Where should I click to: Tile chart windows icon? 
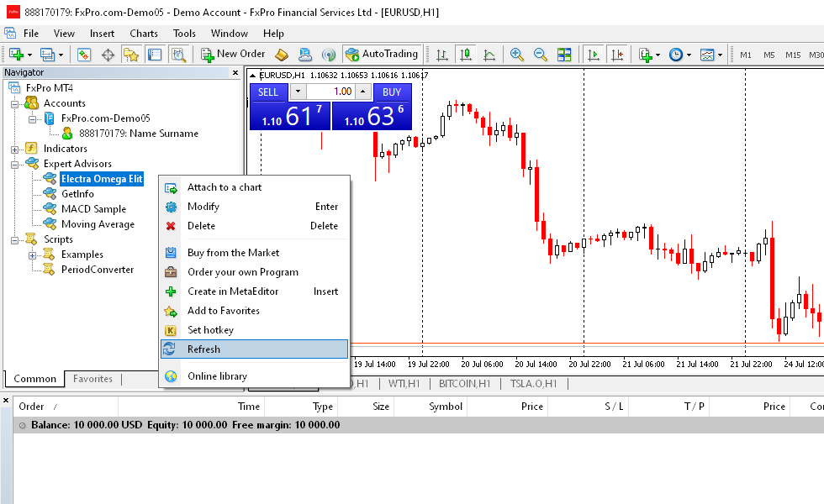coord(564,55)
